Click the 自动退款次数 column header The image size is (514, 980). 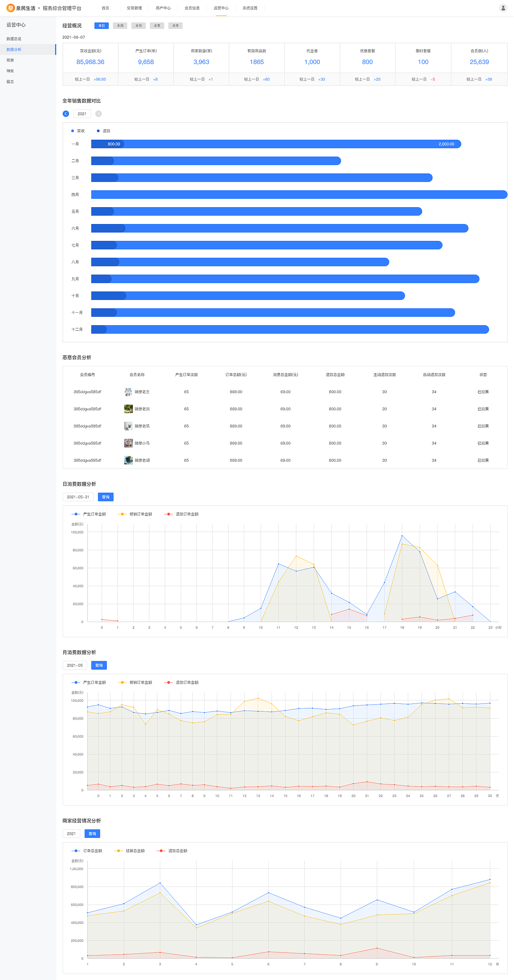(x=434, y=375)
